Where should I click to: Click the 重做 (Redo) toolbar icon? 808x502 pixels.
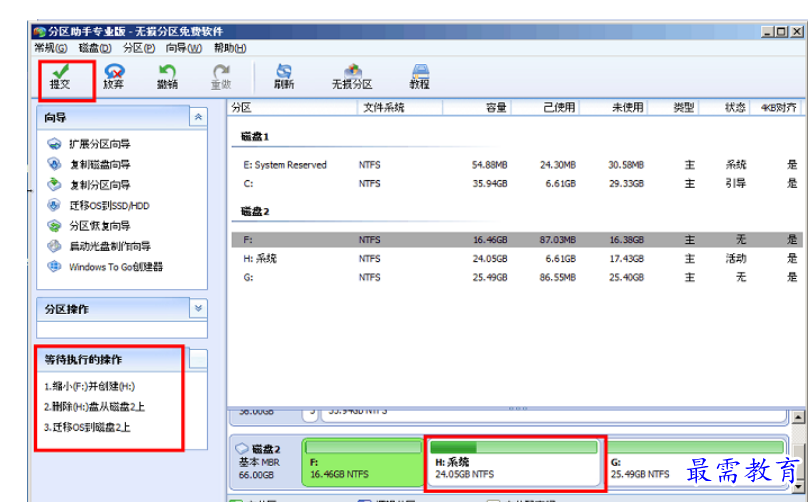point(221,77)
